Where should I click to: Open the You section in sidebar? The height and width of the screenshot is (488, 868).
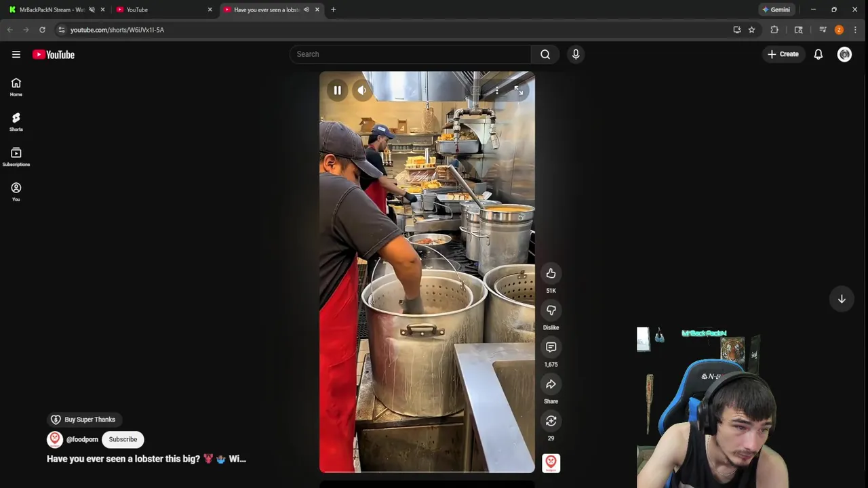16,192
